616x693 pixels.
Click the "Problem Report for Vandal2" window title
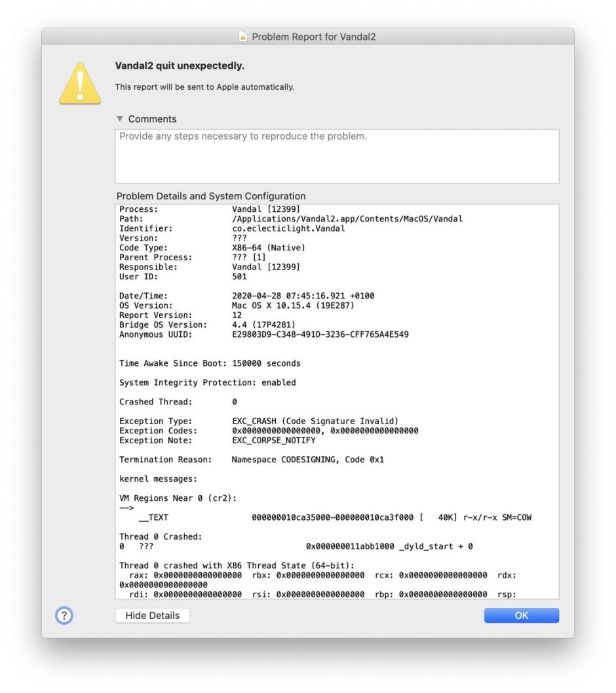[314, 37]
